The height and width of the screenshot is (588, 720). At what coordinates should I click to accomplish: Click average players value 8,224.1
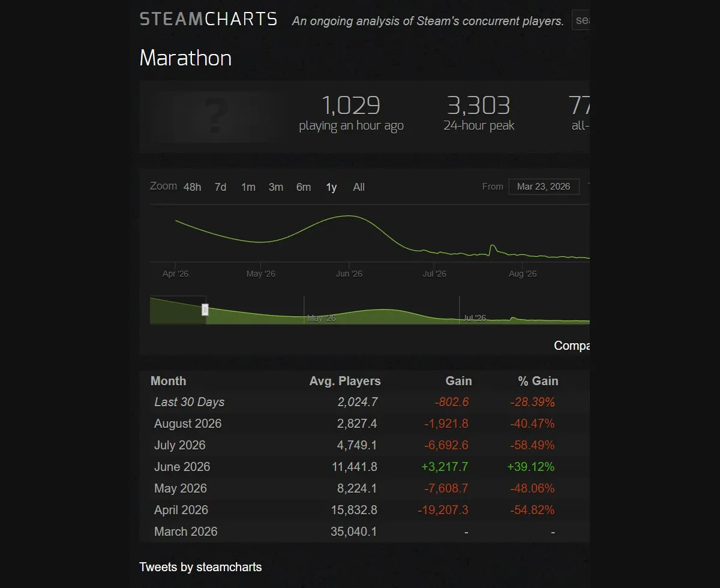358,488
